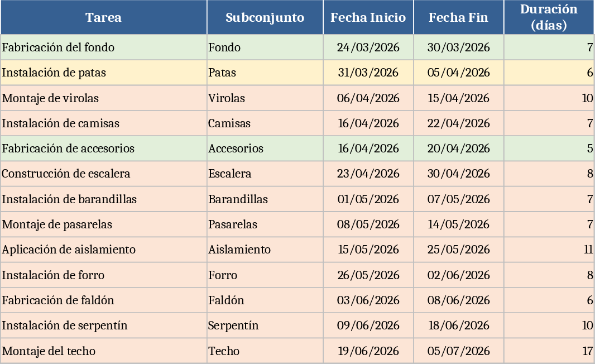Image resolution: width=595 pixels, height=364 pixels.
Task: Click end date 05/07/2026 cell
Action: click(x=459, y=351)
